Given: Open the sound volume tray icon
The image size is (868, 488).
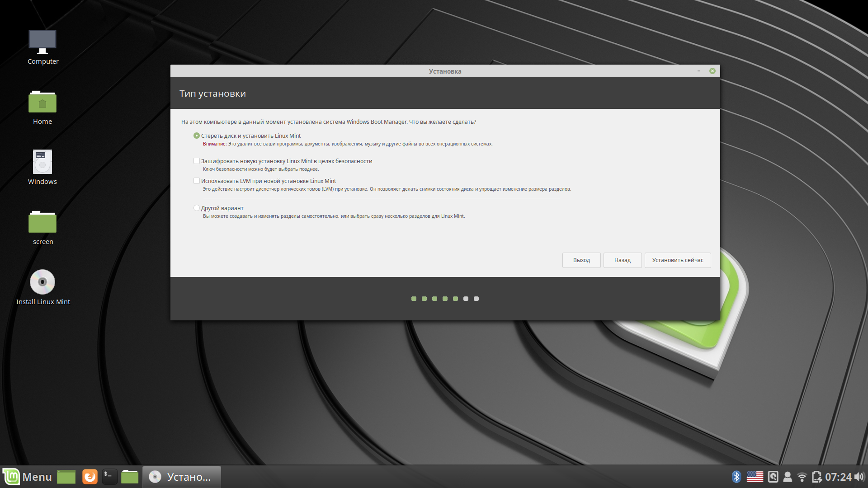Looking at the screenshot, I should [x=859, y=477].
